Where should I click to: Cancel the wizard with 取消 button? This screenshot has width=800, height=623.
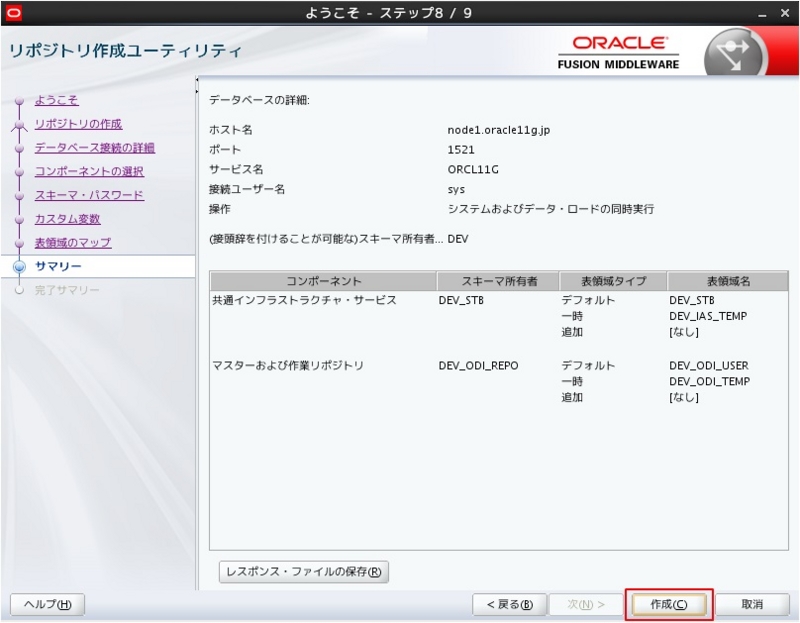click(x=753, y=605)
